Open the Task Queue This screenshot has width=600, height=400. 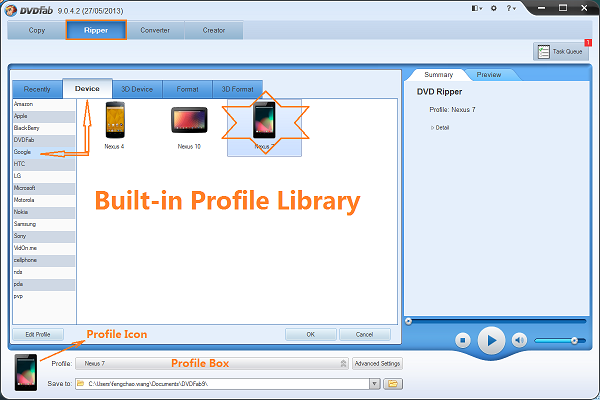click(561, 51)
